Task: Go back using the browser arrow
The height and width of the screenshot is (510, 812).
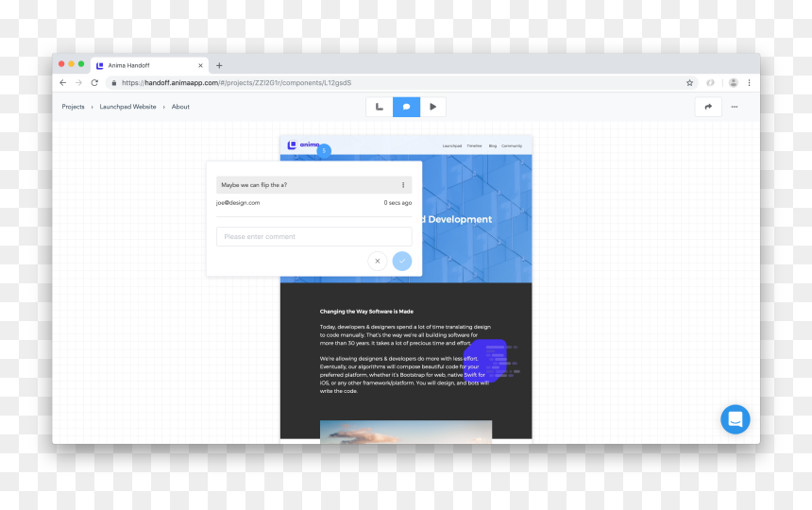Action: pos(62,83)
